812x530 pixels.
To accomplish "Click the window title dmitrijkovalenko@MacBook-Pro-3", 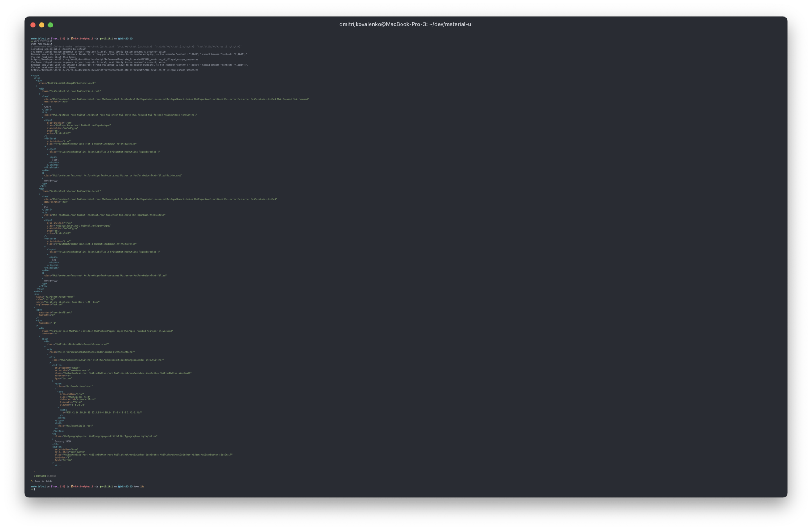I will (x=406, y=24).
